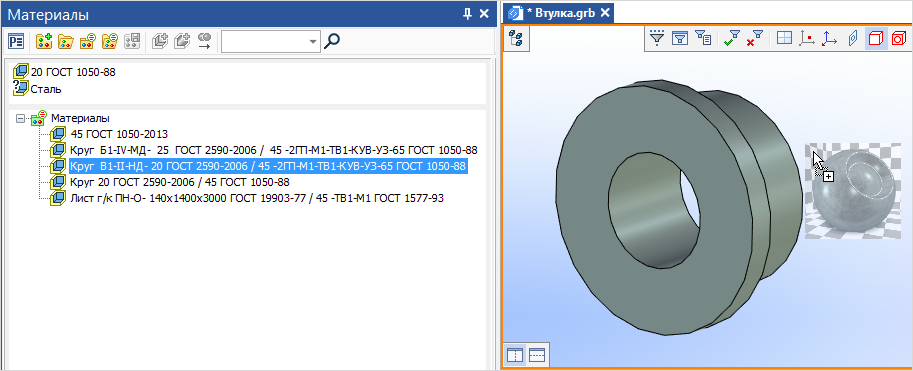The height and width of the screenshot is (371, 913).
Task: Close the Втулка.grb tab
Action: click(605, 12)
